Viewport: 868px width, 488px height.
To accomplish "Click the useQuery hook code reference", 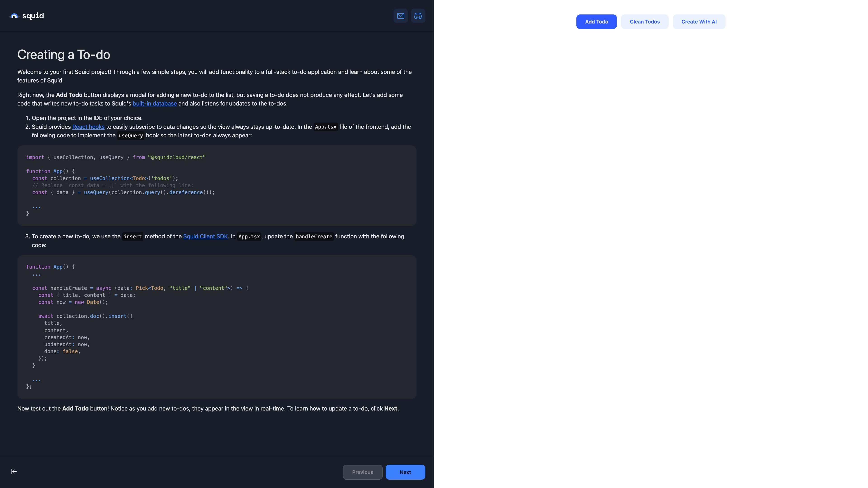I will click(130, 136).
